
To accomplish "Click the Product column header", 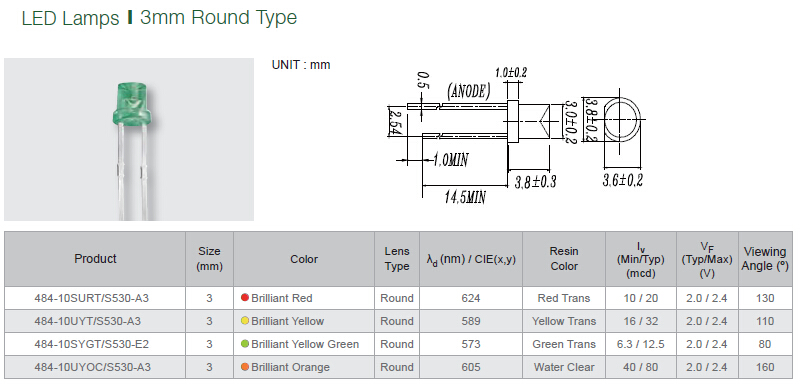I will [x=95, y=259].
